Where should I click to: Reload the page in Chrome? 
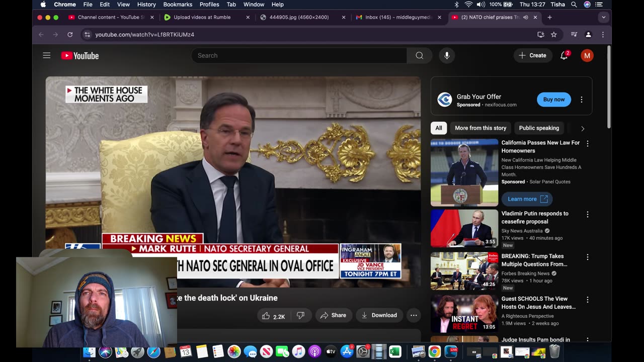pos(70,34)
